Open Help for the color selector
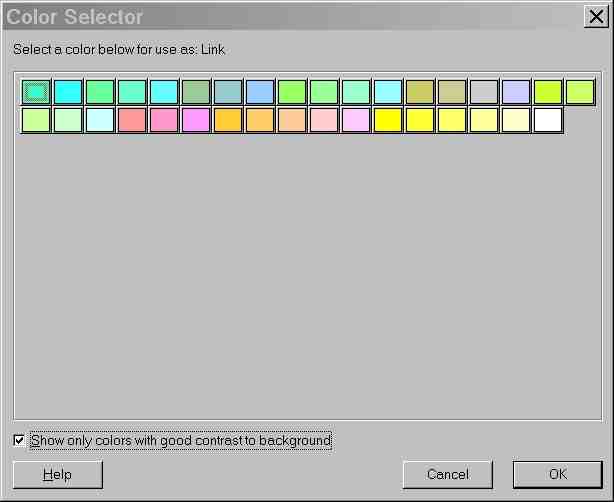This screenshot has height=502, width=614. pos(58,474)
